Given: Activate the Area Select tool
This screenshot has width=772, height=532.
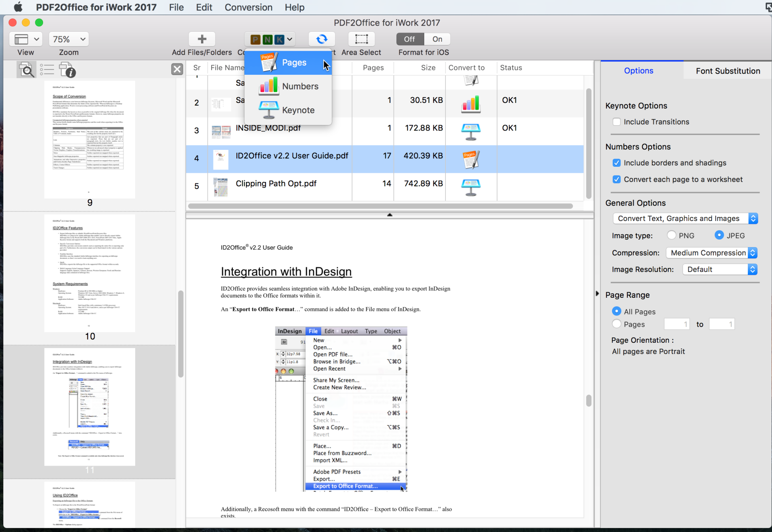Looking at the screenshot, I should pyautogui.click(x=361, y=39).
